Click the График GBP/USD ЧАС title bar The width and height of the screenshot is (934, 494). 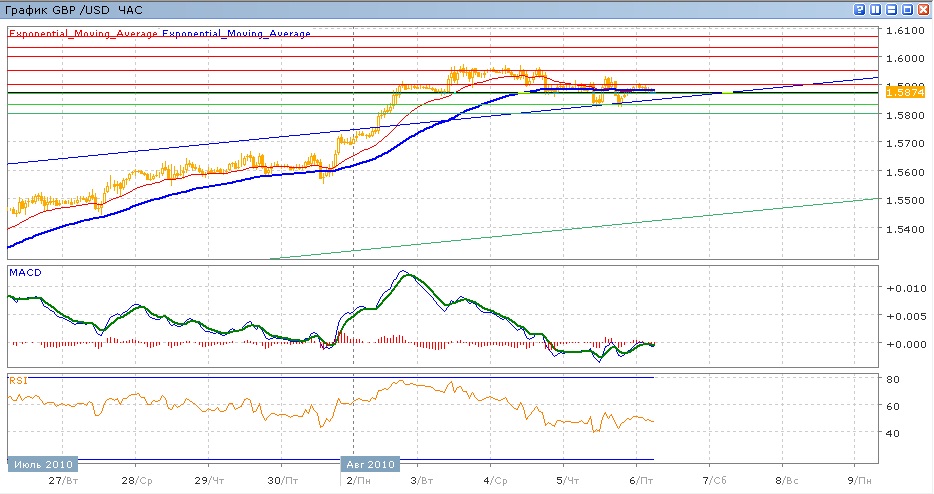(75, 9)
